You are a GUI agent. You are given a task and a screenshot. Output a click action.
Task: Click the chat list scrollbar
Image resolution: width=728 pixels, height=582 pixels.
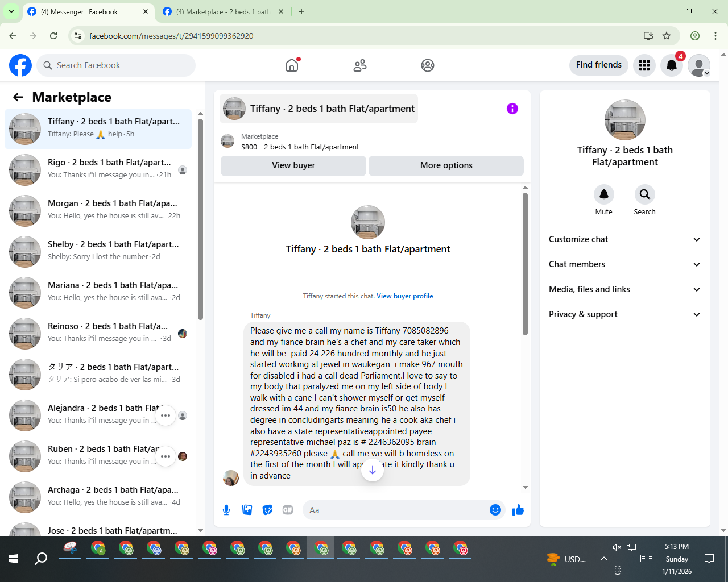(200, 219)
